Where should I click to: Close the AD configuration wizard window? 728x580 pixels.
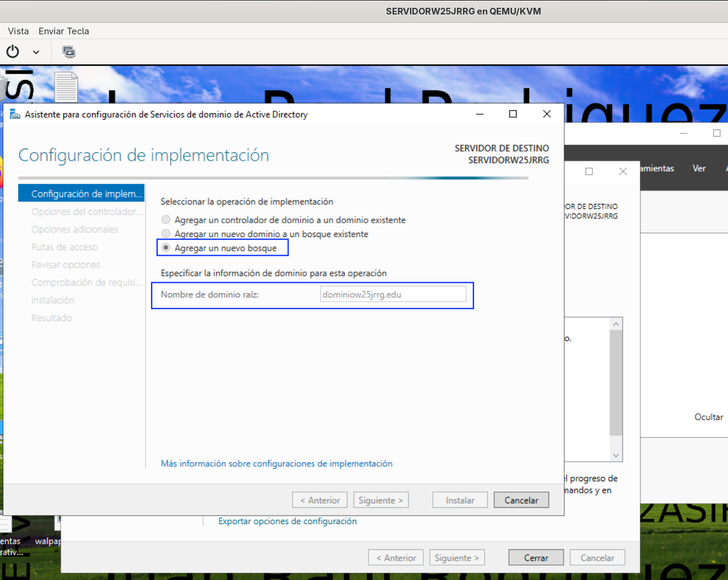(x=547, y=114)
